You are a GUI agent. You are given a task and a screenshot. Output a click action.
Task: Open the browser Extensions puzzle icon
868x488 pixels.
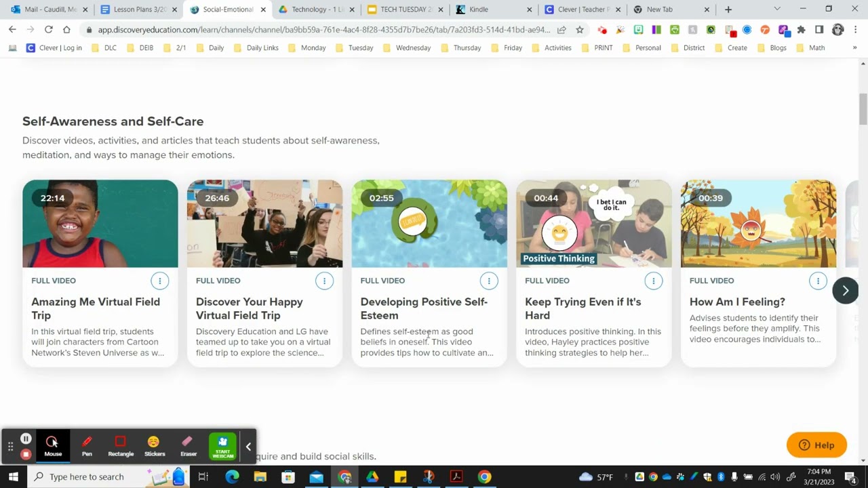tap(802, 30)
